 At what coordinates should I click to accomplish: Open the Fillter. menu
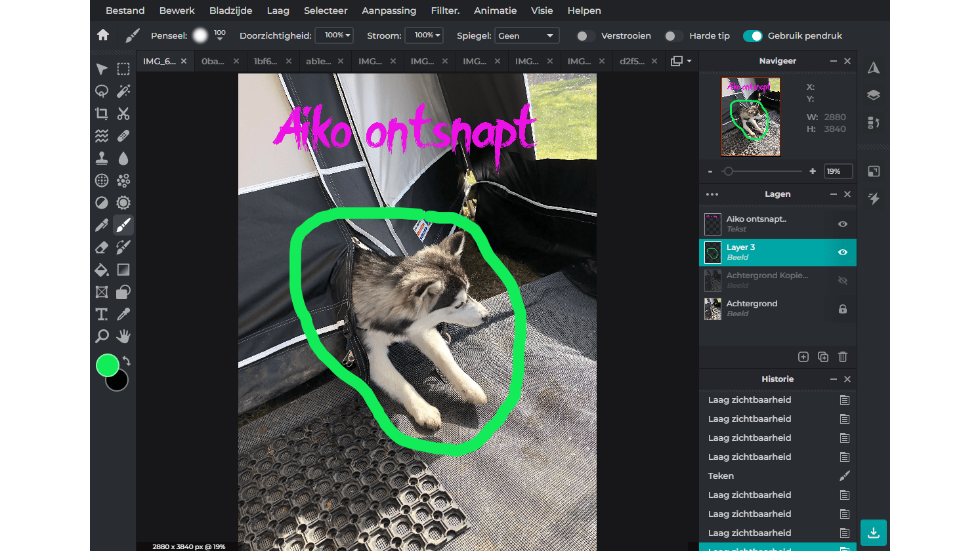click(x=445, y=10)
